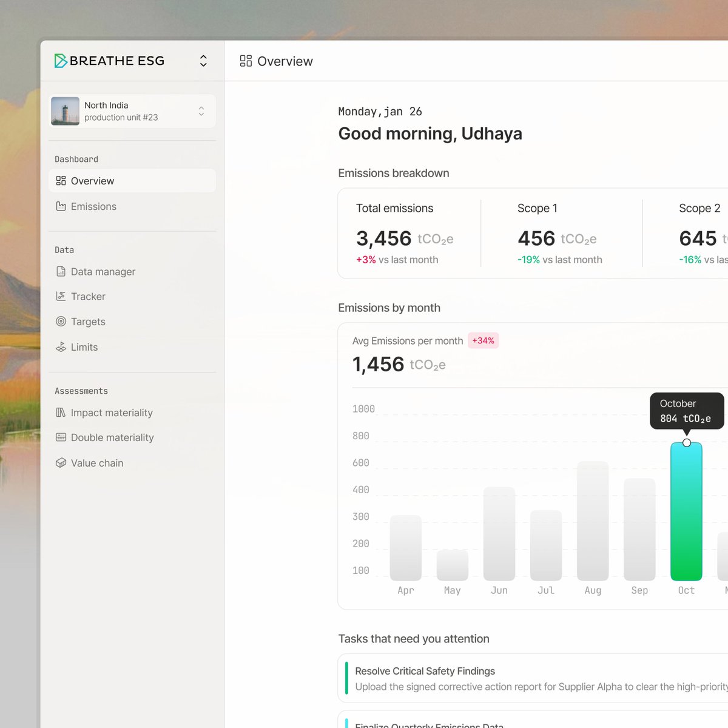728x728 pixels.
Task: Open Impact materiality assessment
Action: (x=132, y=413)
